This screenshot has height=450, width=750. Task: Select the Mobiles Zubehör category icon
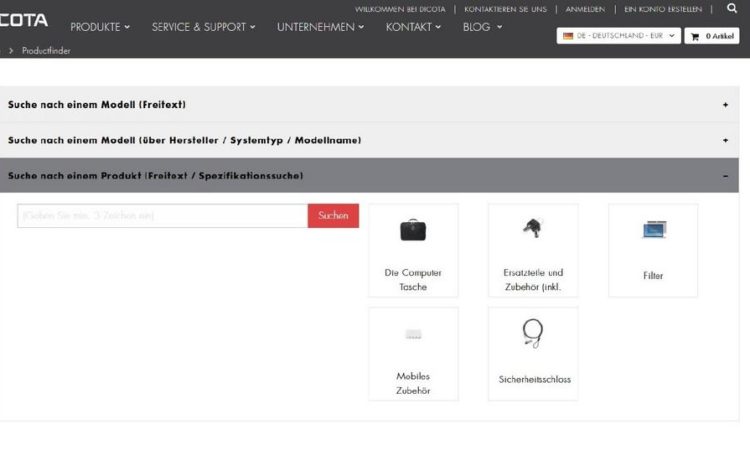pyautogui.click(x=413, y=334)
